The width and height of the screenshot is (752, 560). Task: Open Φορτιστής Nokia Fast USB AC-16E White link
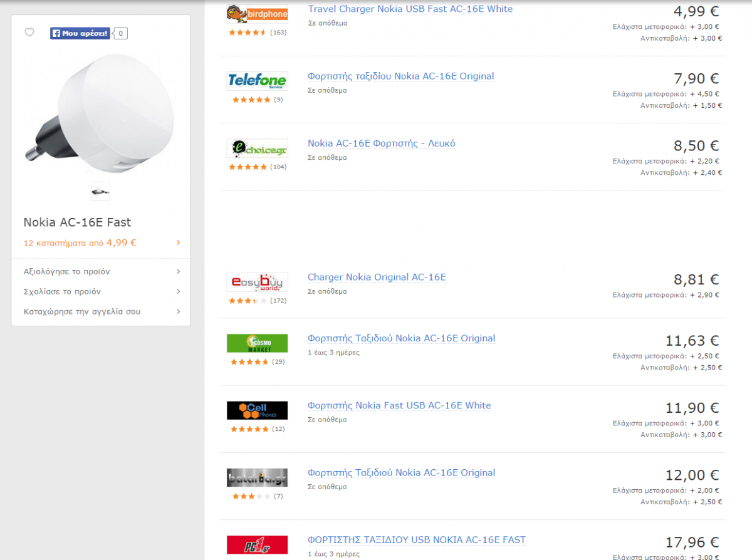click(x=399, y=405)
